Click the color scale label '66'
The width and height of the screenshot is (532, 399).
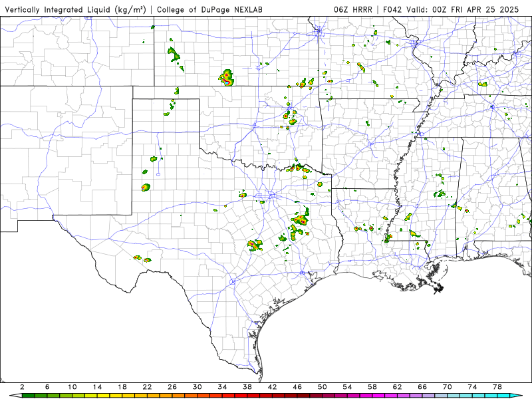point(422,387)
